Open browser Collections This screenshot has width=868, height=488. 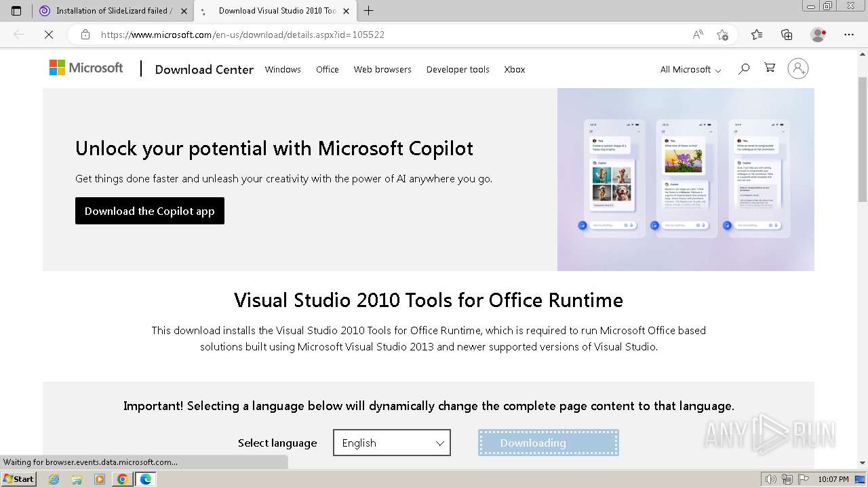(787, 35)
